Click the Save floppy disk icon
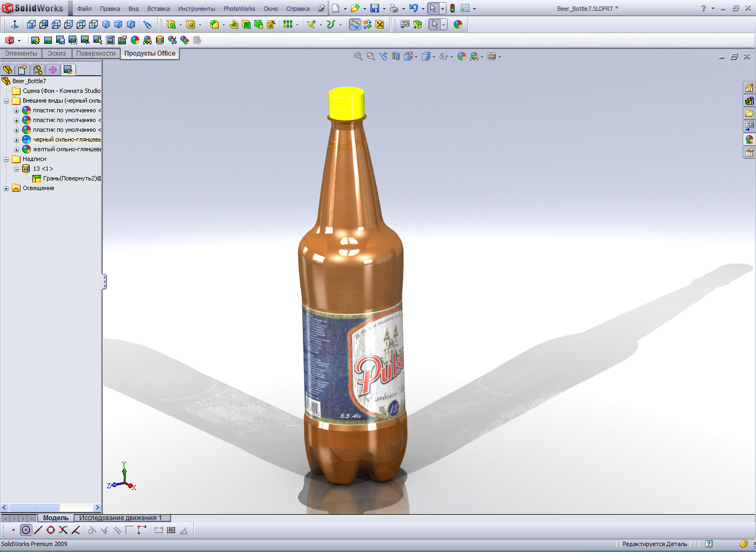This screenshot has height=552, width=756. (374, 8)
